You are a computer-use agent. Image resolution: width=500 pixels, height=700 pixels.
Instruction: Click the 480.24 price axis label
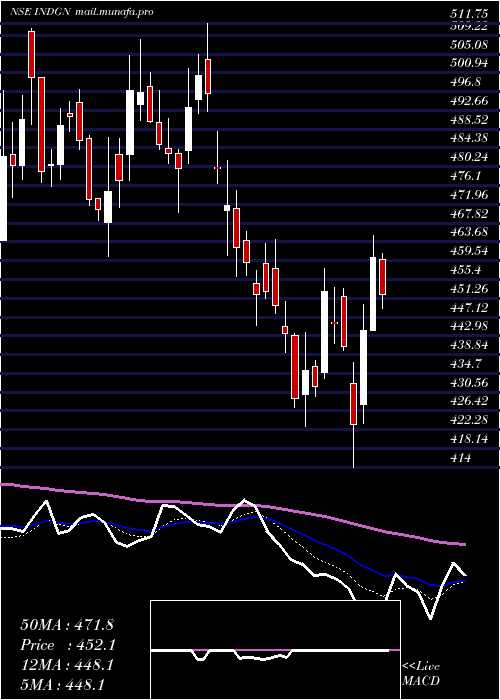(x=468, y=157)
